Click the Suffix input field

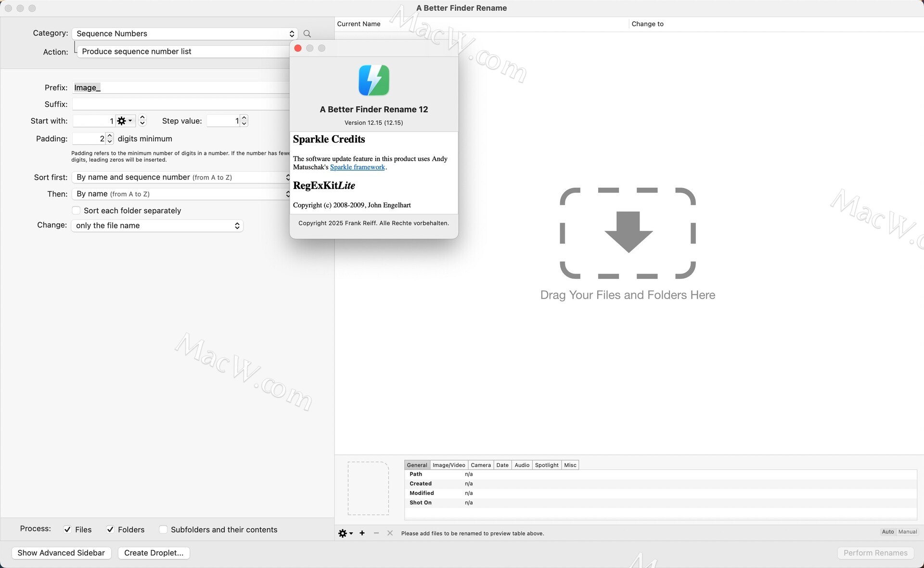tap(181, 104)
